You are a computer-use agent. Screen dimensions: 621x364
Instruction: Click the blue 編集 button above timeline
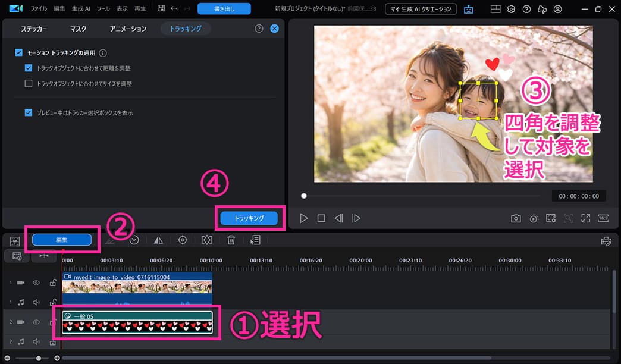pyautogui.click(x=62, y=240)
